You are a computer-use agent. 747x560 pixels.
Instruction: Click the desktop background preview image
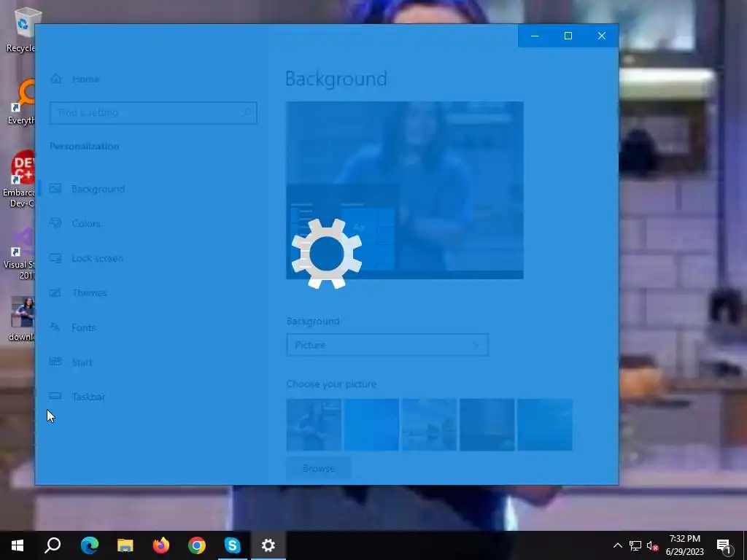(404, 190)
